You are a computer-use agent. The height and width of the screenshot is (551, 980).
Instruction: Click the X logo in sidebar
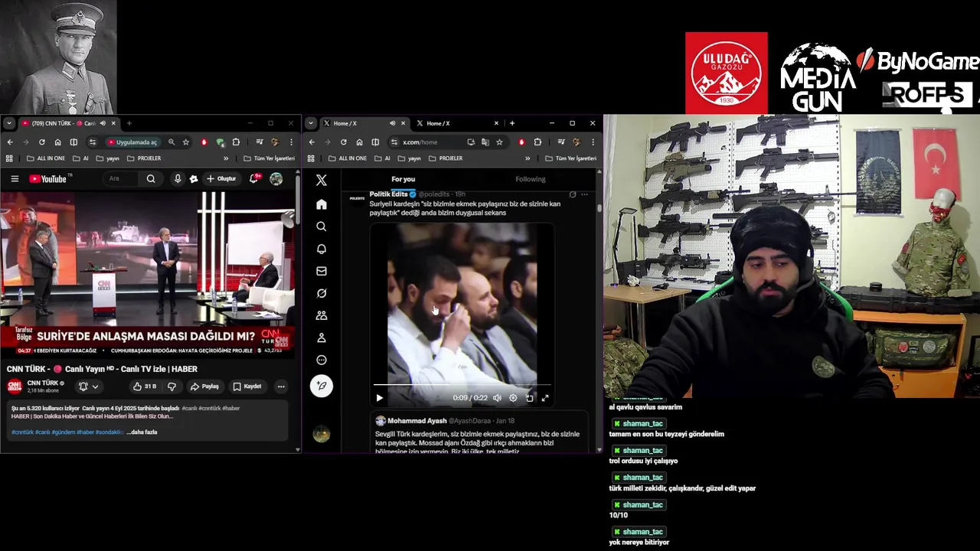(322, 181)
